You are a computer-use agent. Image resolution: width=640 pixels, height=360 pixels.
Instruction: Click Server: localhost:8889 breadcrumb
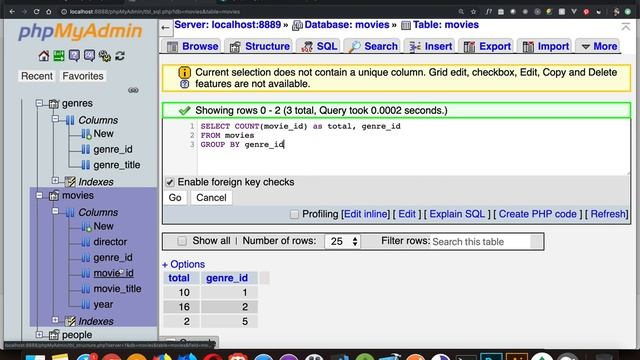[x=228, y=25]
